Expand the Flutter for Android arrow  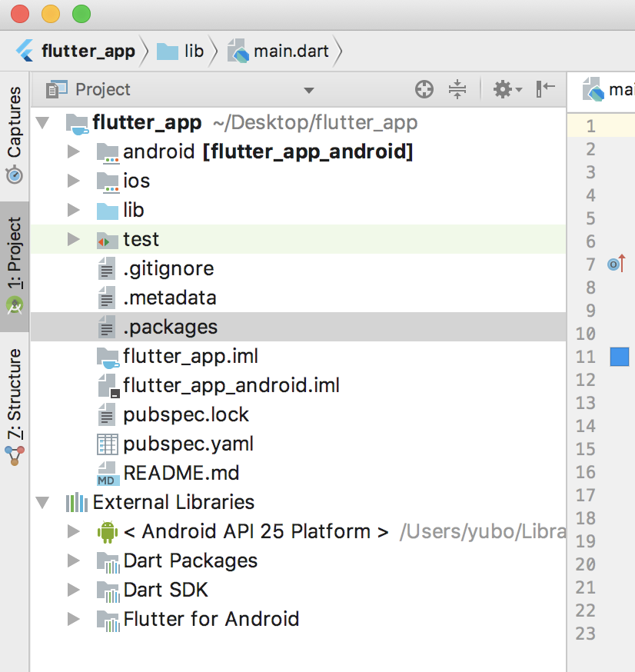[74, 618]
